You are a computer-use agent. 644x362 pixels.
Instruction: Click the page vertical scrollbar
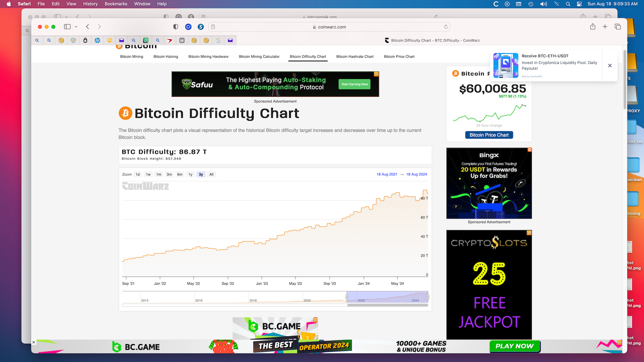point(625,79)
